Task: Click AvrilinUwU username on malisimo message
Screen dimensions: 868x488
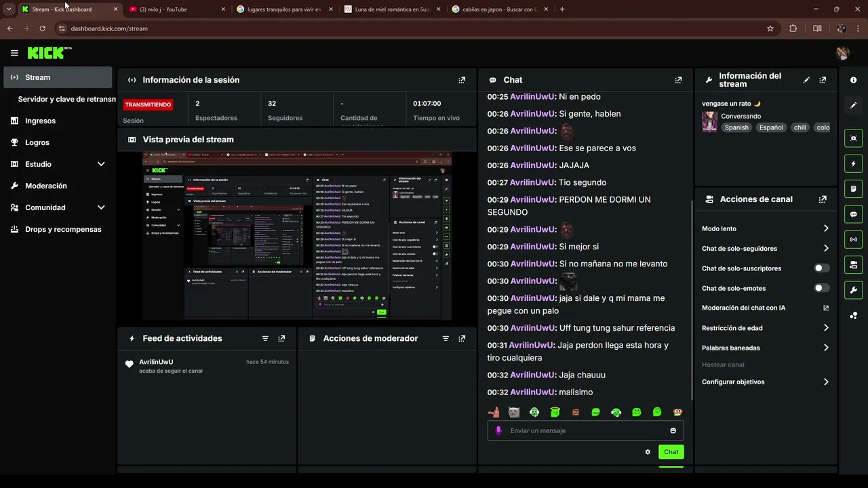Action: (x=532, y=392)
